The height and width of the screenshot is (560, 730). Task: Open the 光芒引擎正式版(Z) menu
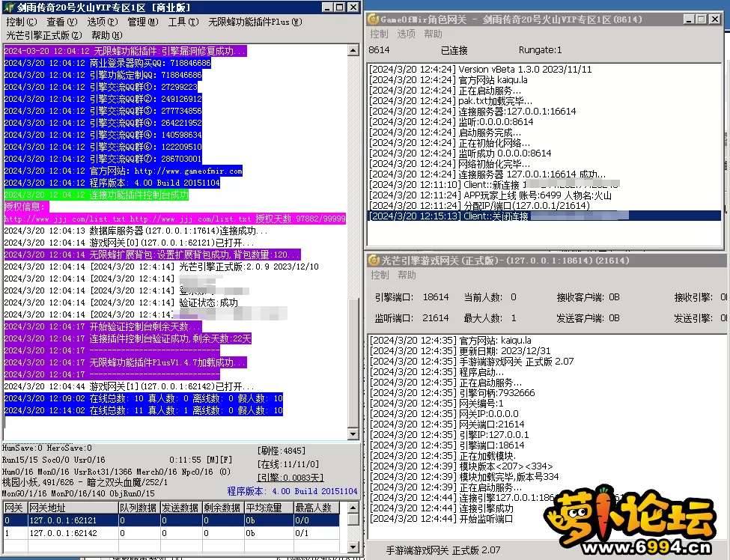[x=44, y=35]
